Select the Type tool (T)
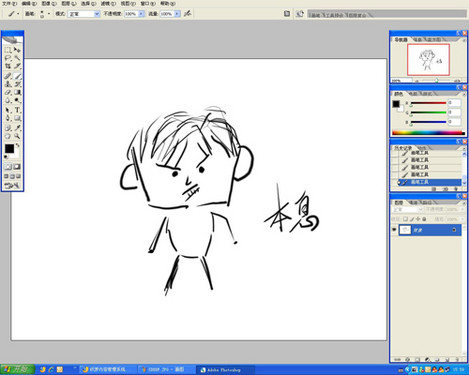This screenshot has height=375, width=469. tap(17, 110)
